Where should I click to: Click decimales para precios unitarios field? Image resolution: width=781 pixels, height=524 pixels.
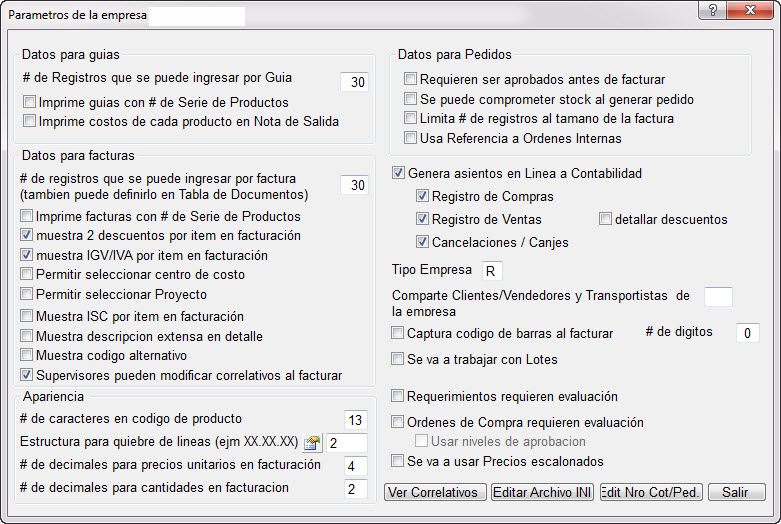pos(355,466)
